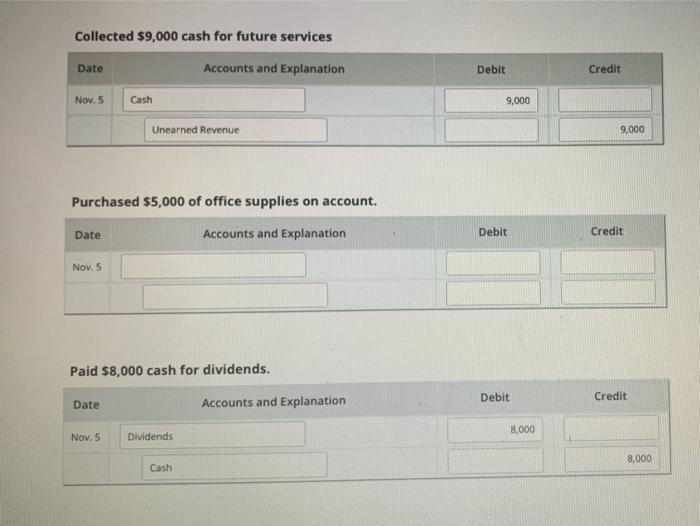This screenshot has width=700, height=526.
Task: Click the 9,000 credit field for Unearned Revenue
Action: click(605, 130)
